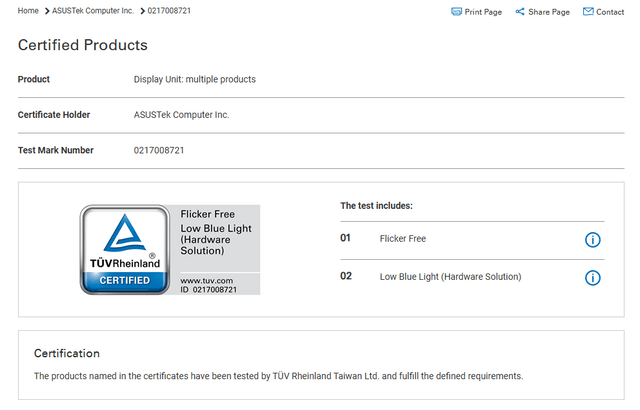Screen dimensions: 640x410
Task: Expand the 02 Low Blue Light row
Action: click(x=472, y=278)
